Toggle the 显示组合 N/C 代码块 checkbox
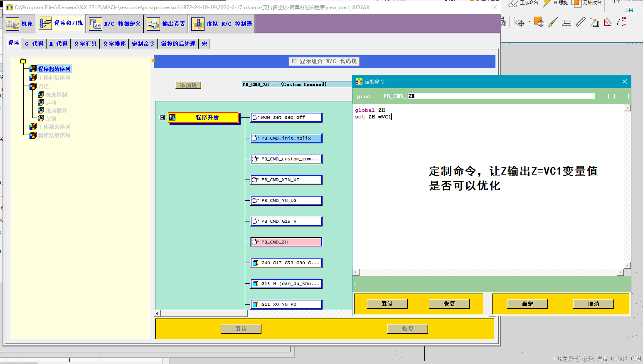This screenshot has height=364, width=643. coord(294,61)
